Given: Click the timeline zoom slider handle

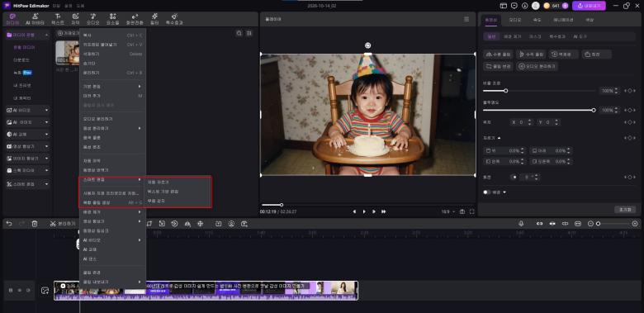Looking at the screenshot, I should [599, 224].
